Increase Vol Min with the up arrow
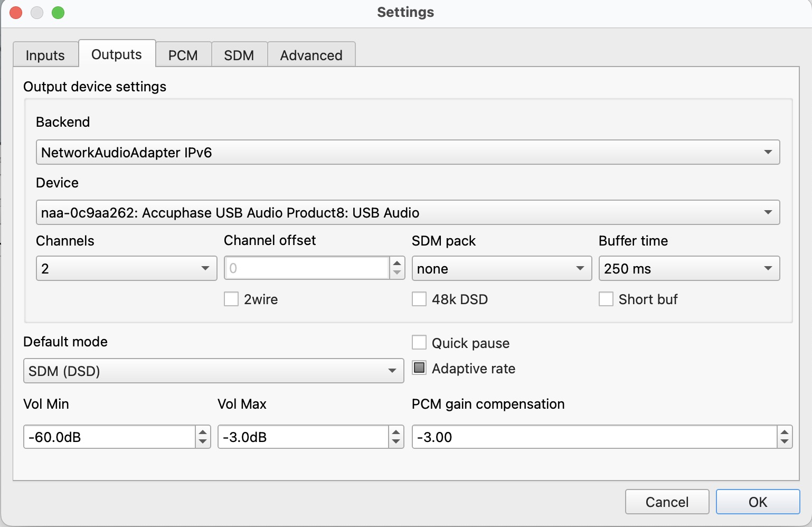The image size is (812, 527). [203, 432]
